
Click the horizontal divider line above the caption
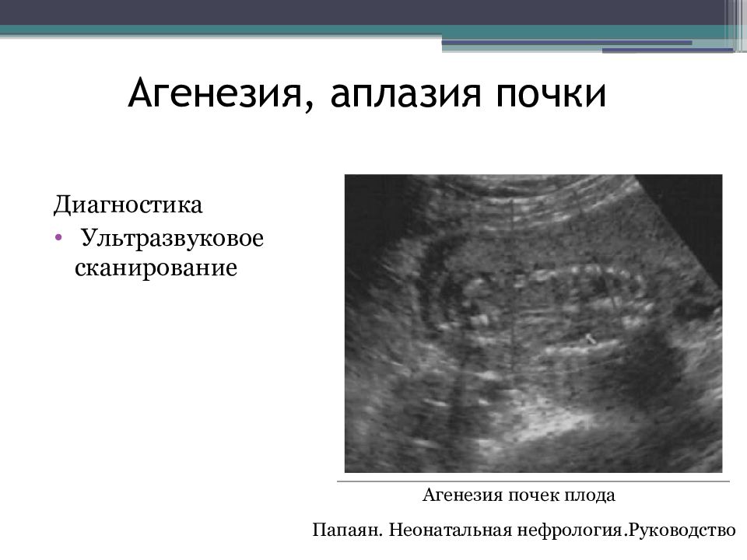(x=533, y=481)
